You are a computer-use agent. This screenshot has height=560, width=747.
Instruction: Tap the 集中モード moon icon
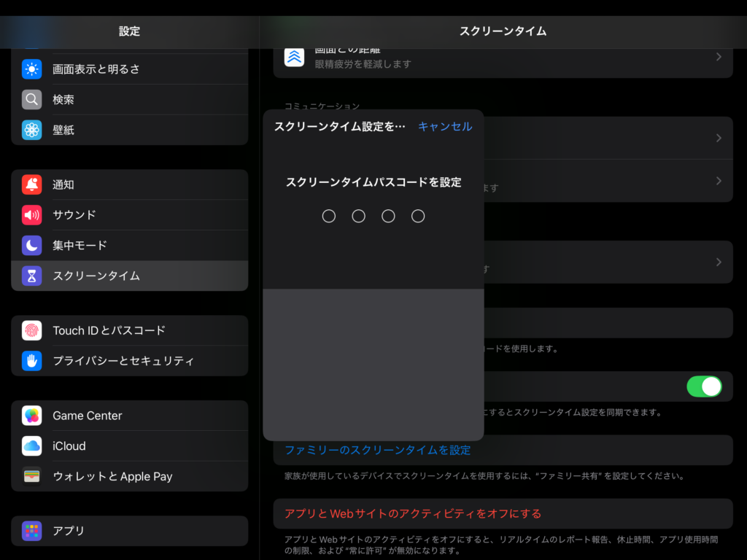[x=31, y=246]
